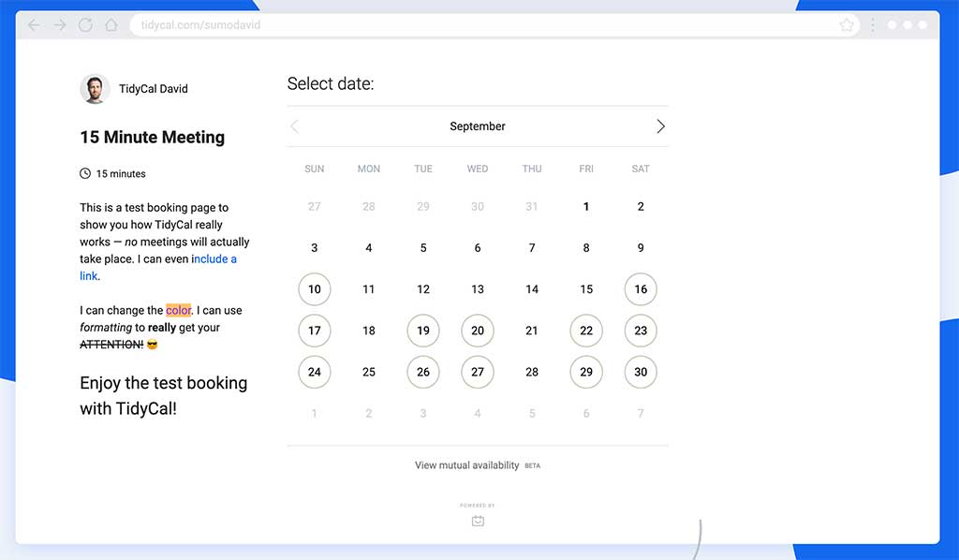Screen dimensions: 959x560
Task: Go to browser home icon
Action: click(x=111, y=25)
